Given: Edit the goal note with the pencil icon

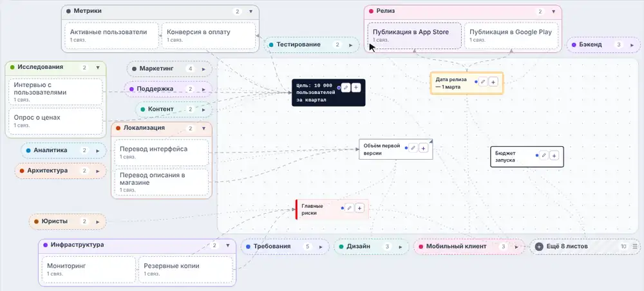Looking at the screenshot, I should 346,88.
